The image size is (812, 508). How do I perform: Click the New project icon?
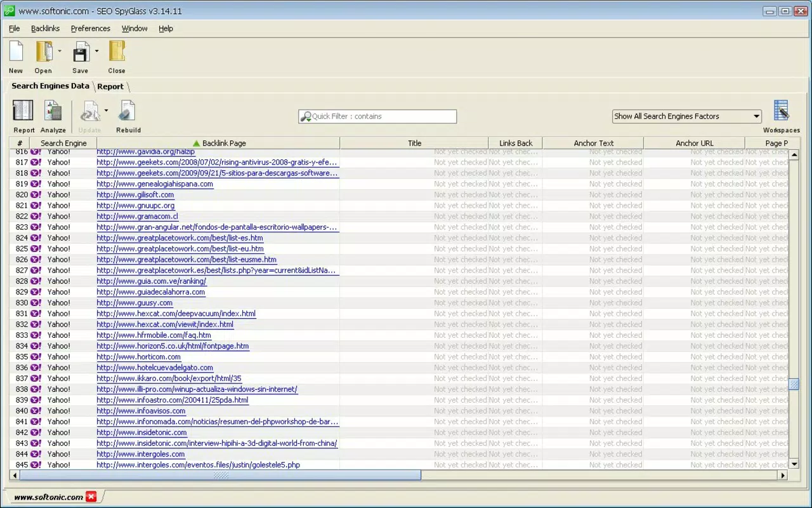tap(16, 51)
